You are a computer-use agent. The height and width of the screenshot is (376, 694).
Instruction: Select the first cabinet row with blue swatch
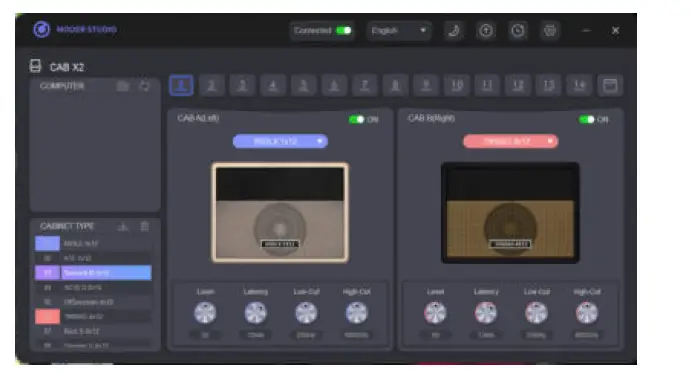point(93,243)
